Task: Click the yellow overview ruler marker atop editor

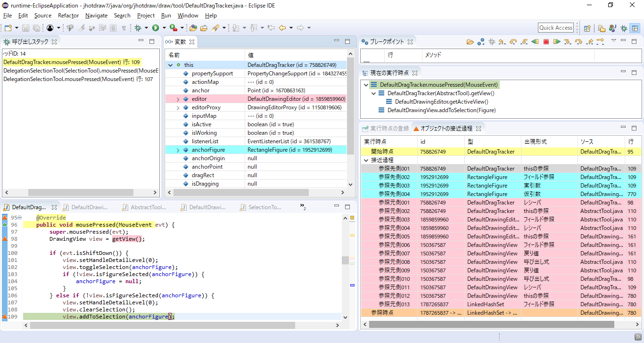Action: pyautogui.click(x=352, y=218)
